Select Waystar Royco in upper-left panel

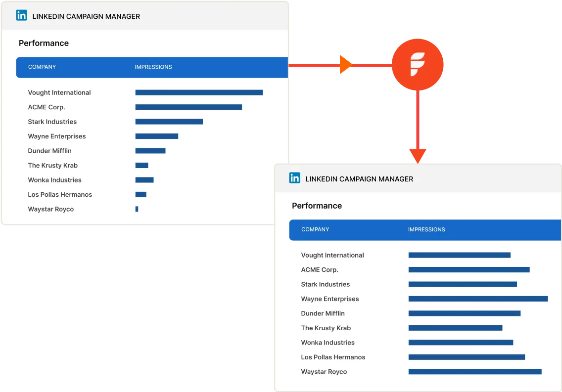point(51,209)
